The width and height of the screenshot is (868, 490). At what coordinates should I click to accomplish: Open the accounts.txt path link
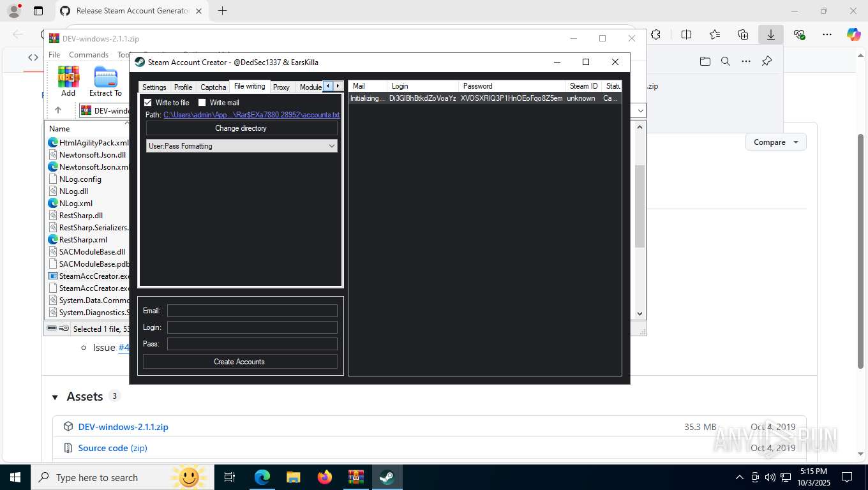point(251,115)
